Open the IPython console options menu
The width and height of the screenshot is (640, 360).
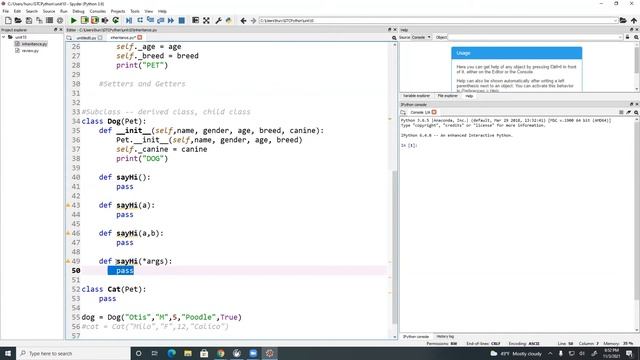(x=636, y=112)
